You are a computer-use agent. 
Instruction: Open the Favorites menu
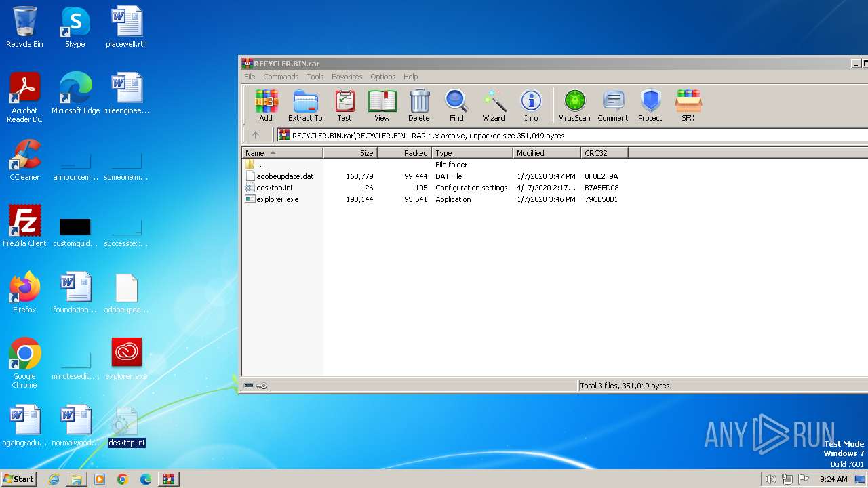click(347, 77)
